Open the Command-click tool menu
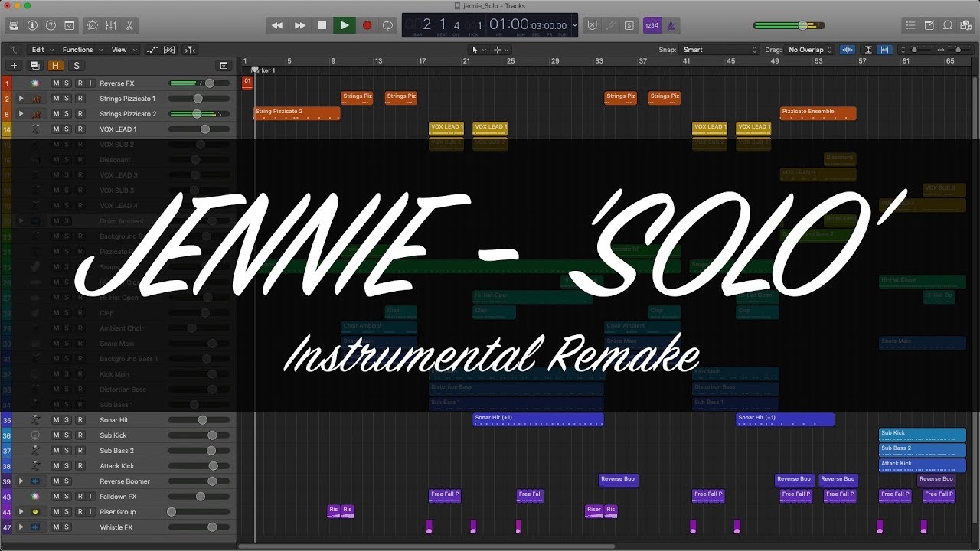The image size is (980, 551). [501, 50]
